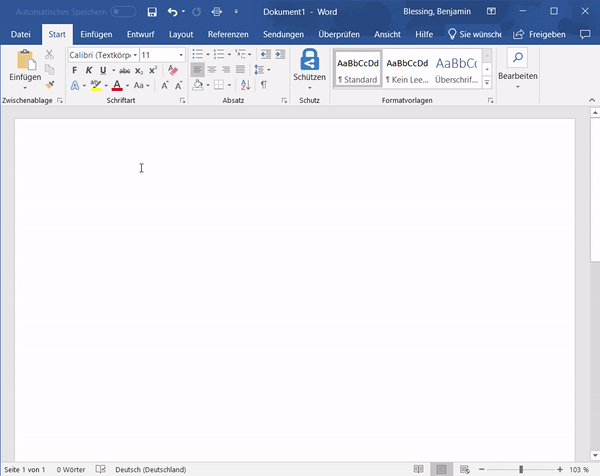
Task: Open the font size dropdown
Action: (x=181, y=55)
